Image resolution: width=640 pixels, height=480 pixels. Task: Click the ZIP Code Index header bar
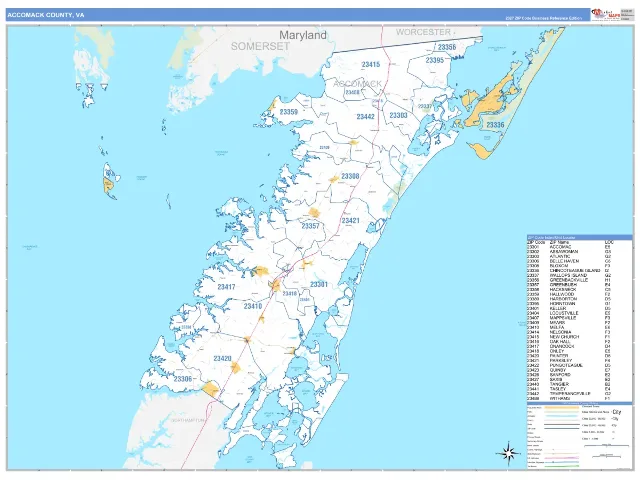(x=579, y=237)
